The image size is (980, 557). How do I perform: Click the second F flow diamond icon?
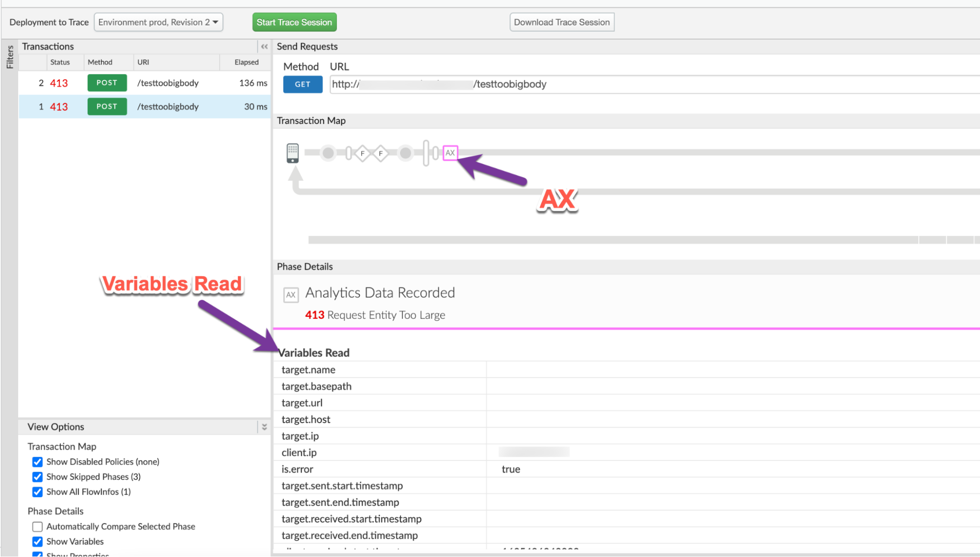[x=381, y=153]
